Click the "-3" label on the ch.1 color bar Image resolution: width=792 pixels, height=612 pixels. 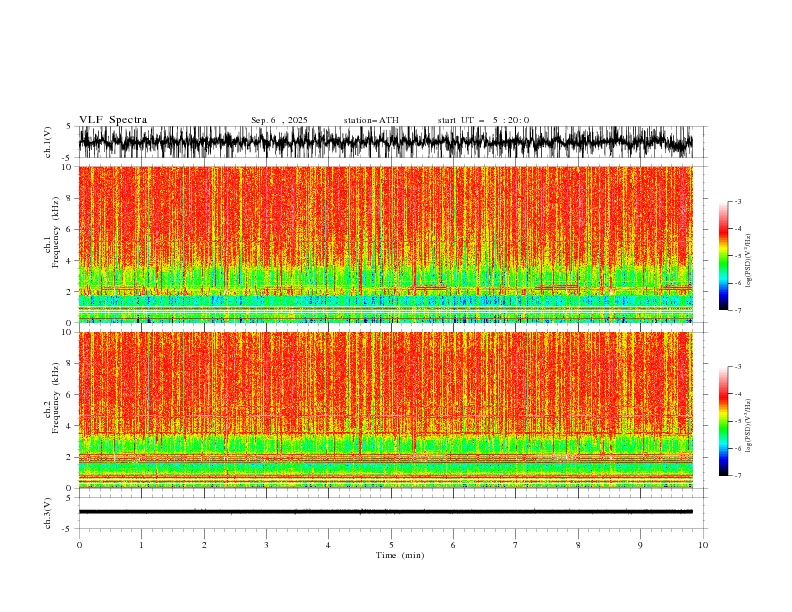pos(738,201)
